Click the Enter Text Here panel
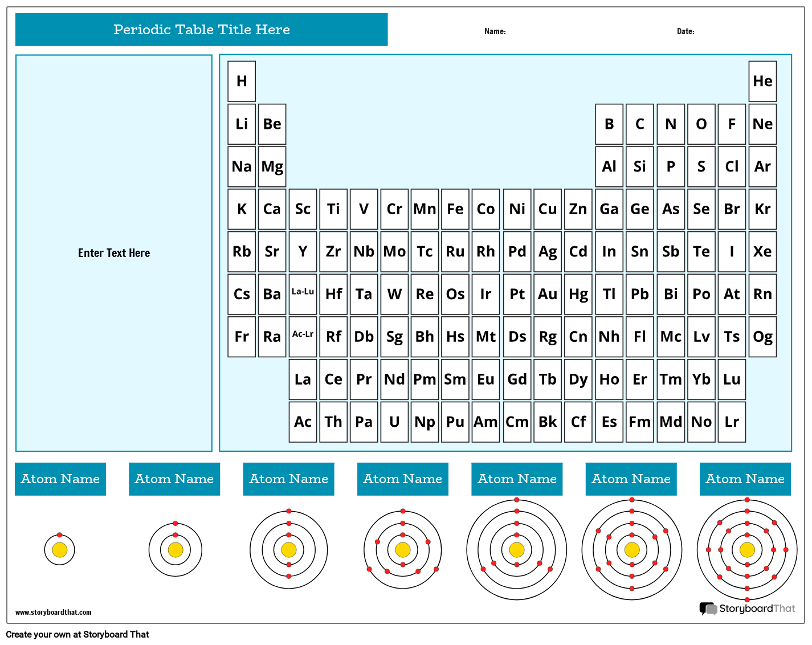Viewport: 812px width, 645px height. [114, 253]
